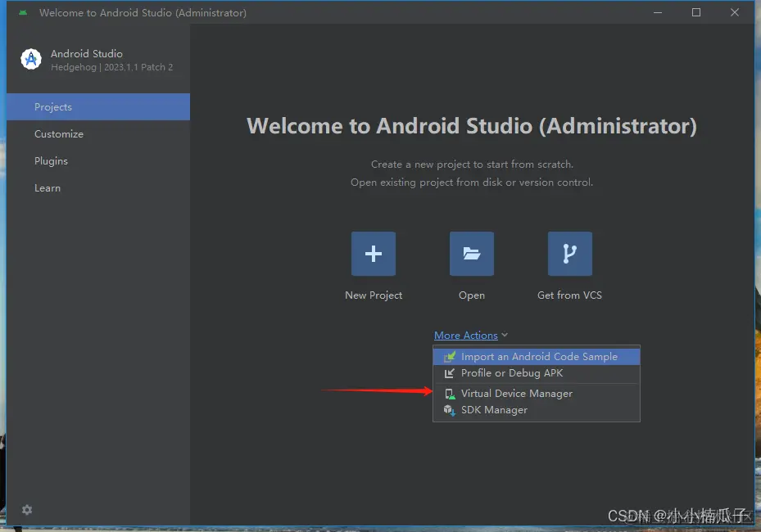Viewport: 761px width, 532px height.
Task: Open the settings gear in the sidebar
Action: tap(27, 510)
